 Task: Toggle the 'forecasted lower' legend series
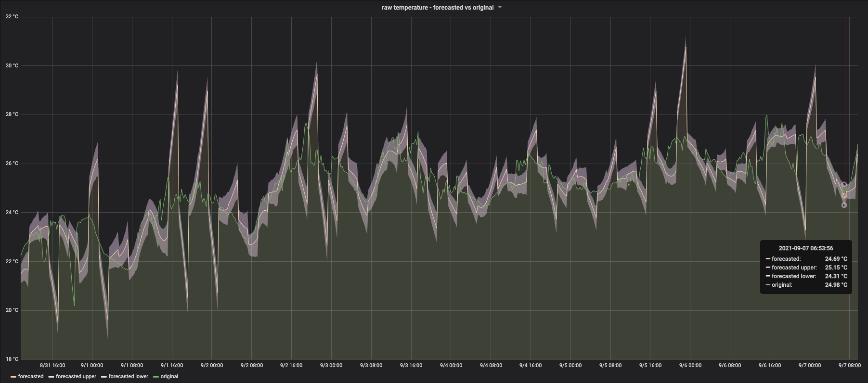(129, 377)
